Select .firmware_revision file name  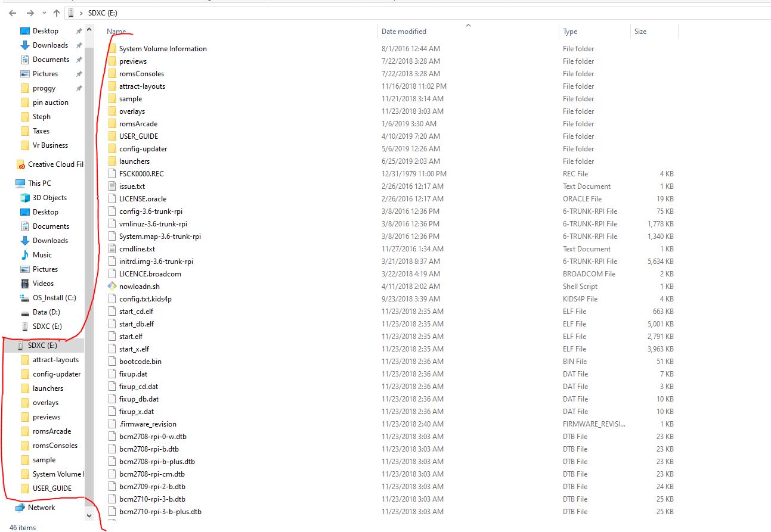(x=147, y=424)
